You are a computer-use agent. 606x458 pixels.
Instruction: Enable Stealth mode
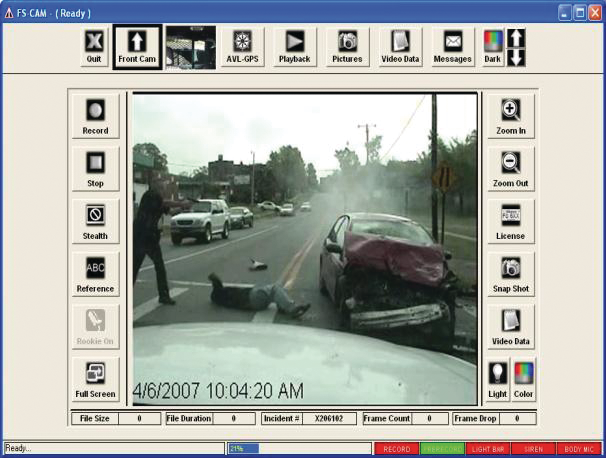pyautogui.click(x=95, y=221)
